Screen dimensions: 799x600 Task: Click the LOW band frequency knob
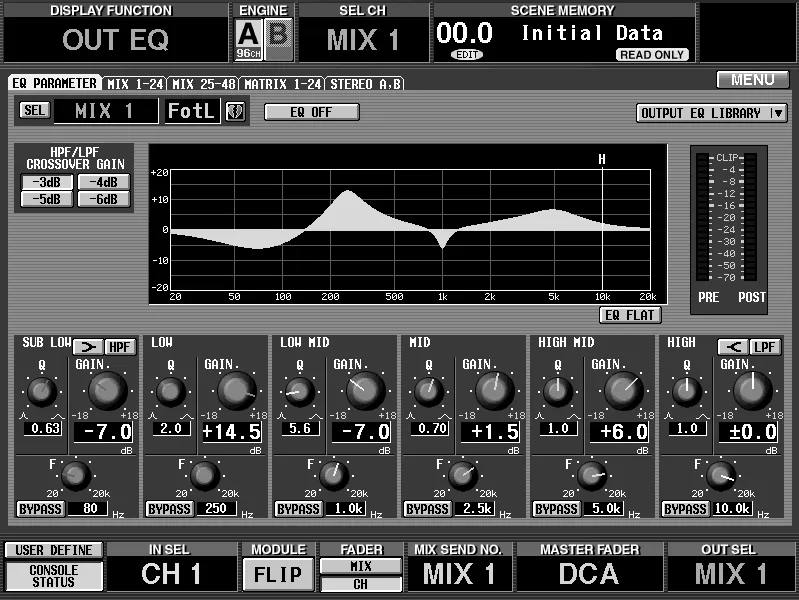[x=204, y=476]
